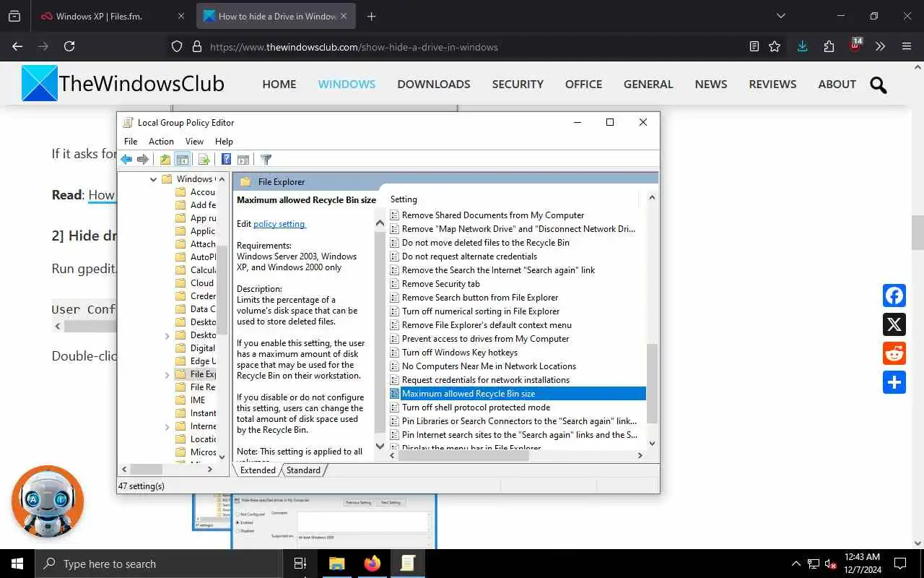Viewport: 924px width, 578px height.
Task: Share the article on Reddit
Action: pyautogui.click(x=894, y=353)
